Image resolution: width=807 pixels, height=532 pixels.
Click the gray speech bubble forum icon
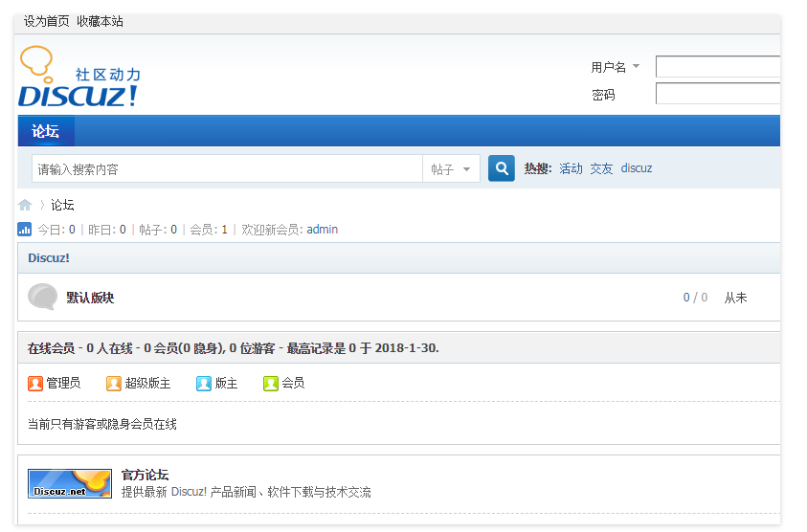pyautogui.click(x=42, y=298)
